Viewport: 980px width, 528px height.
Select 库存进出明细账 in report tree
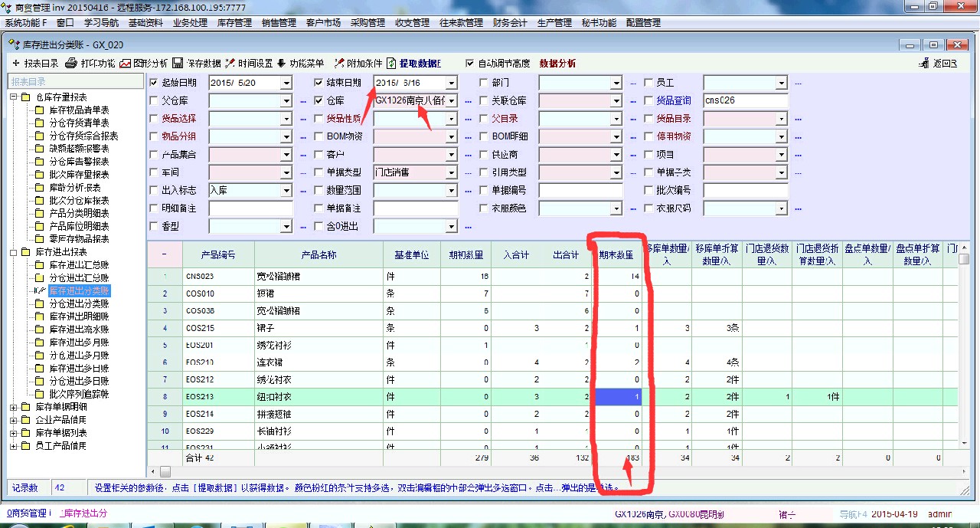tap(79, 316)
